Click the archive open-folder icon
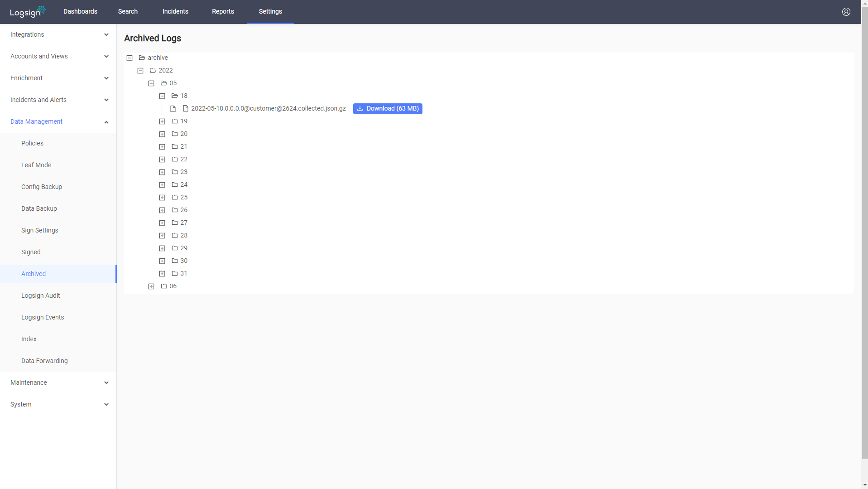Screen dimensions: 868x489 pos(142,58)
